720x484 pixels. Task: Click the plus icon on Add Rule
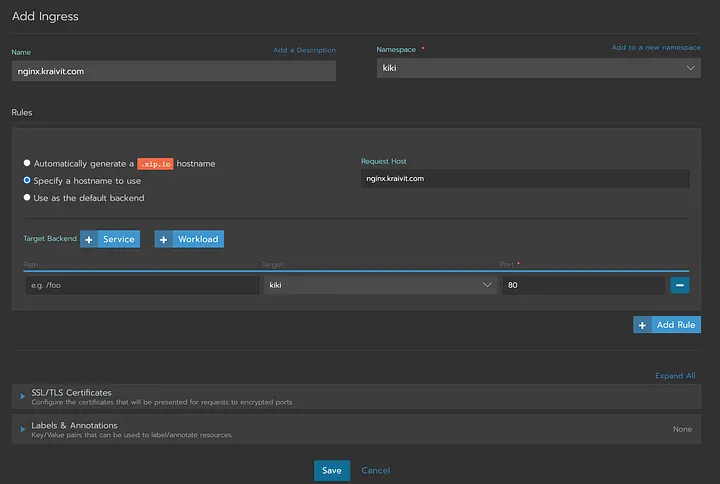(642, 325)
